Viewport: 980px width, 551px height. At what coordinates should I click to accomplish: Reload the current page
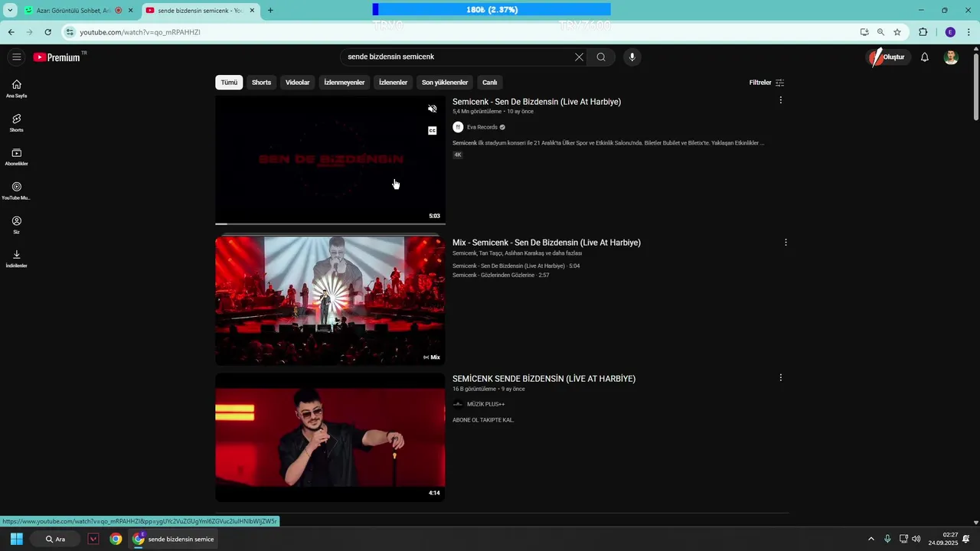(x=47, y=32)
